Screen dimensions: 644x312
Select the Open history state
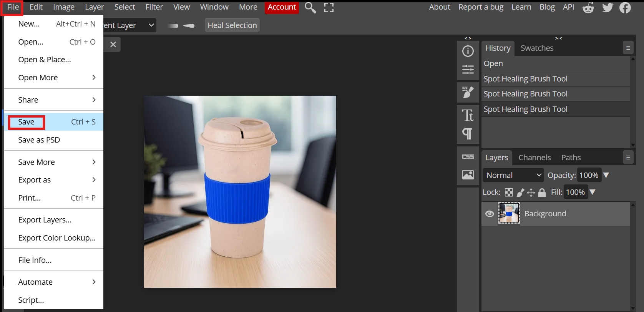556,63
